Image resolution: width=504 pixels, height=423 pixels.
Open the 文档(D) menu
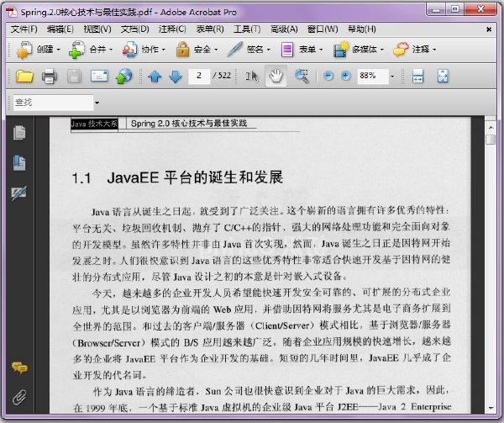pos(135,29)
